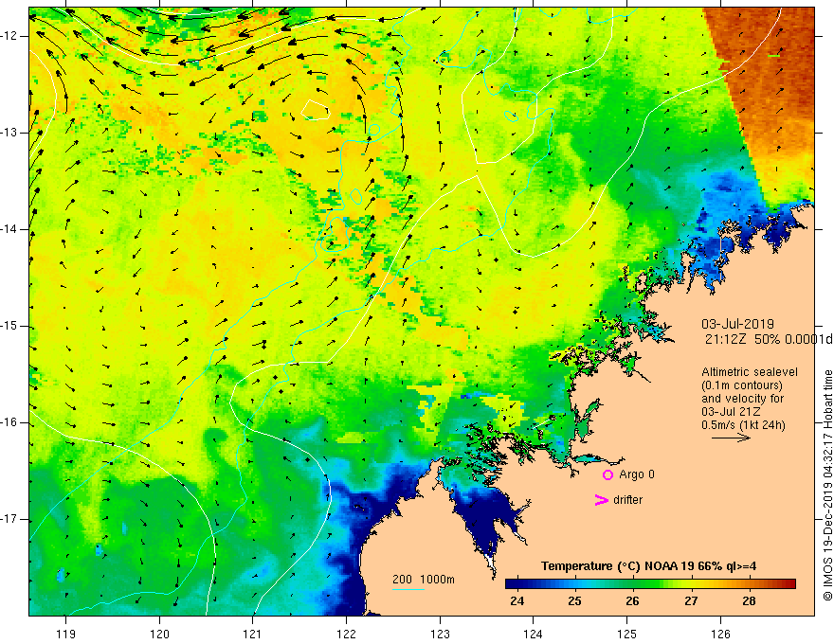The width and height of the screenshot is (834, 644).
Task: Click the date text 03-Jul-2019
Action: point(737,324)
